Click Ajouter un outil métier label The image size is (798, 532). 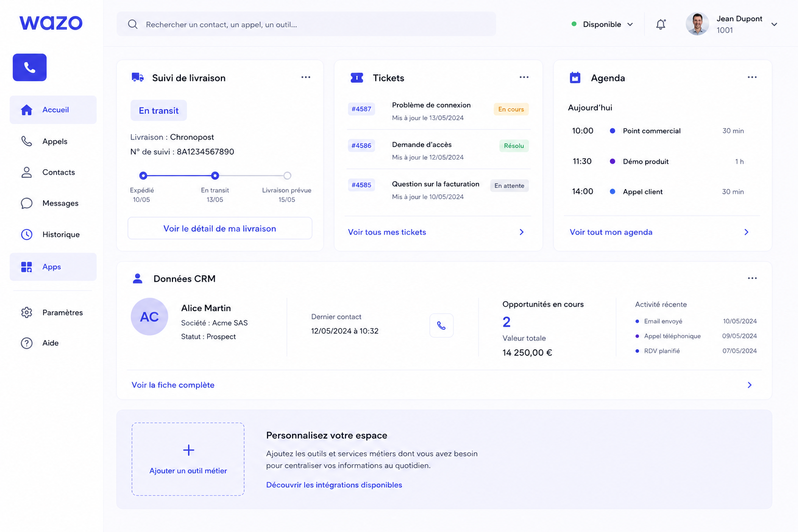click(x=188, y=471)
